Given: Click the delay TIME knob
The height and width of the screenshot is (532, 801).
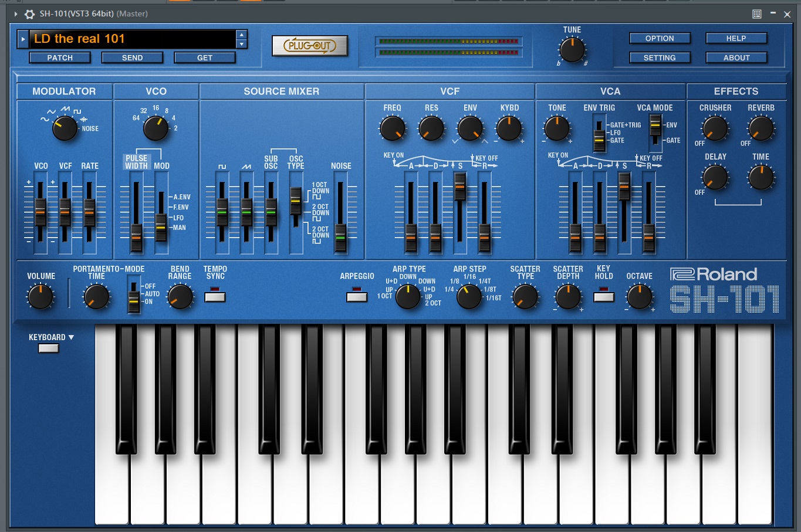Looking at the screenshot, I should tap(761, 177).
